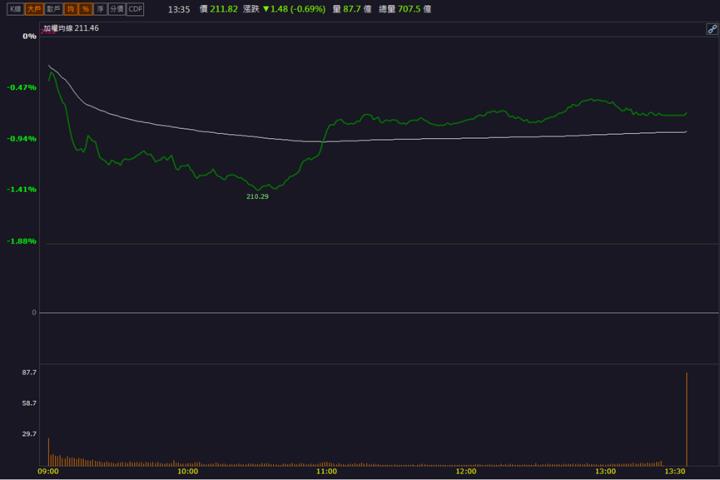Click the opening volume bar at 09:00

pyautogui.click(x=48, y=452)
